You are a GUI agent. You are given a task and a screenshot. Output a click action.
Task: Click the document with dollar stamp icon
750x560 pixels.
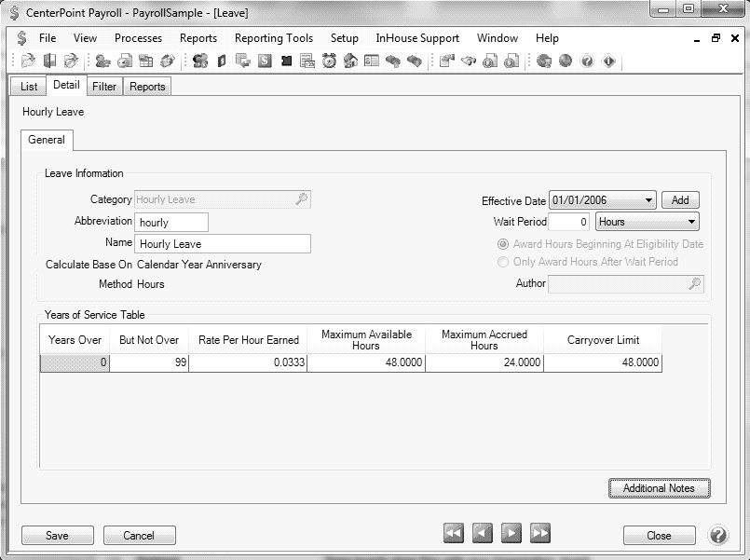(x=511, y=61)
